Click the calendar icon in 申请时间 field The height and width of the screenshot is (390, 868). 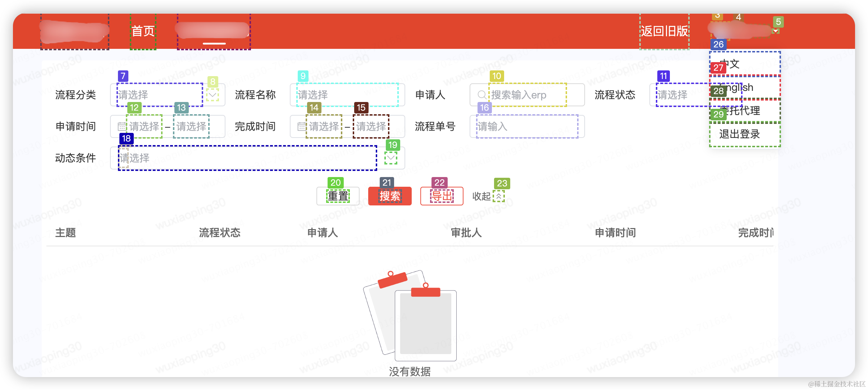pos(122,126)
